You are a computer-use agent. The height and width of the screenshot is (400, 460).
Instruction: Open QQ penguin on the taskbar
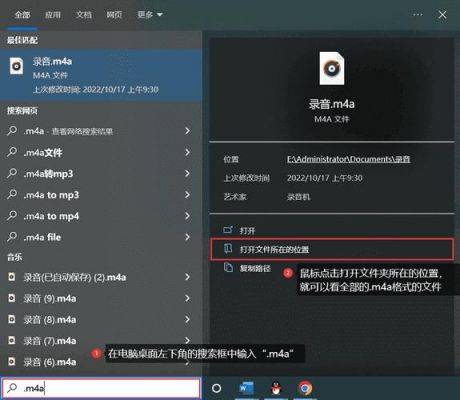(276, 388)
